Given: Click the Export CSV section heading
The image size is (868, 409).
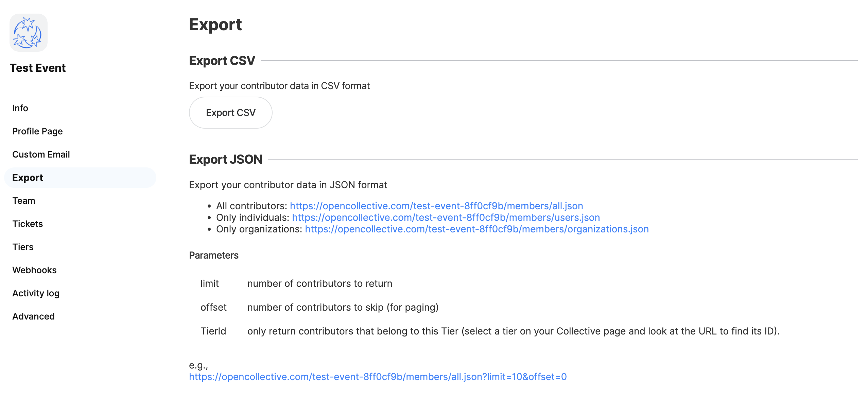Looking at the screenshot, I should pyautogui.click(x=222, y=61).
